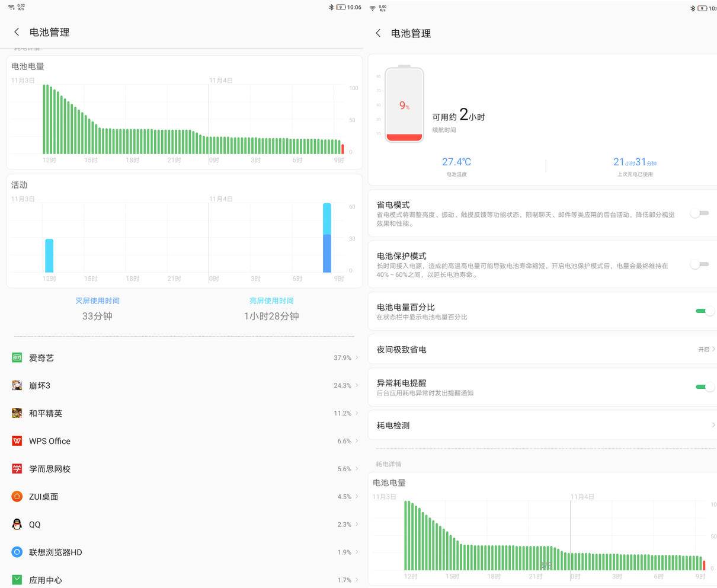Tap Bluetooth icon in right status bar
The width and height of the screenshot is (717, 588).
(693, 8)
